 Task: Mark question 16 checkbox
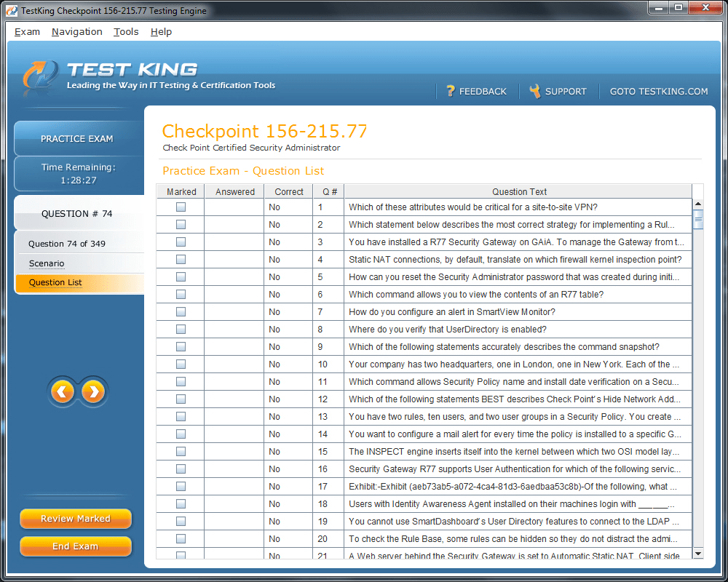pos(181,469)
